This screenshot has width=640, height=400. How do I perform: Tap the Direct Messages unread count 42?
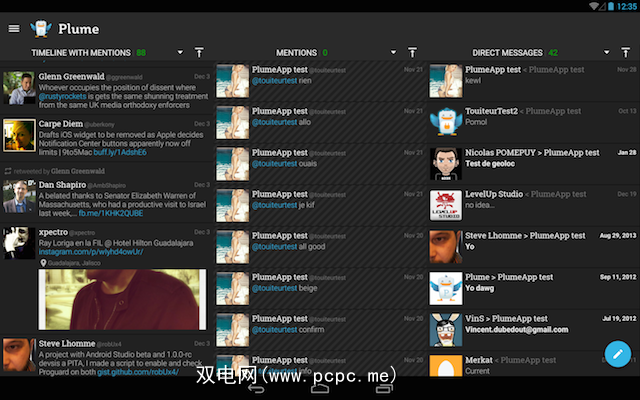point(553,53)
